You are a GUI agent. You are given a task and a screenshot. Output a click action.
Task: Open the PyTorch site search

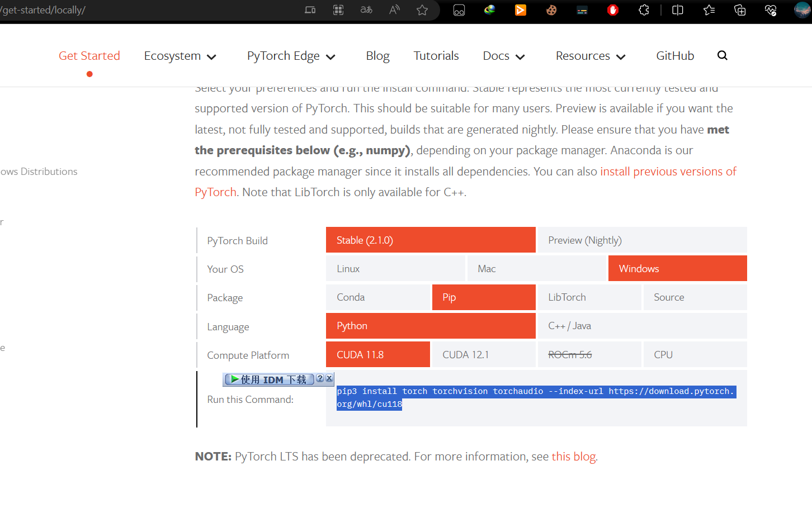click(723, 55)
